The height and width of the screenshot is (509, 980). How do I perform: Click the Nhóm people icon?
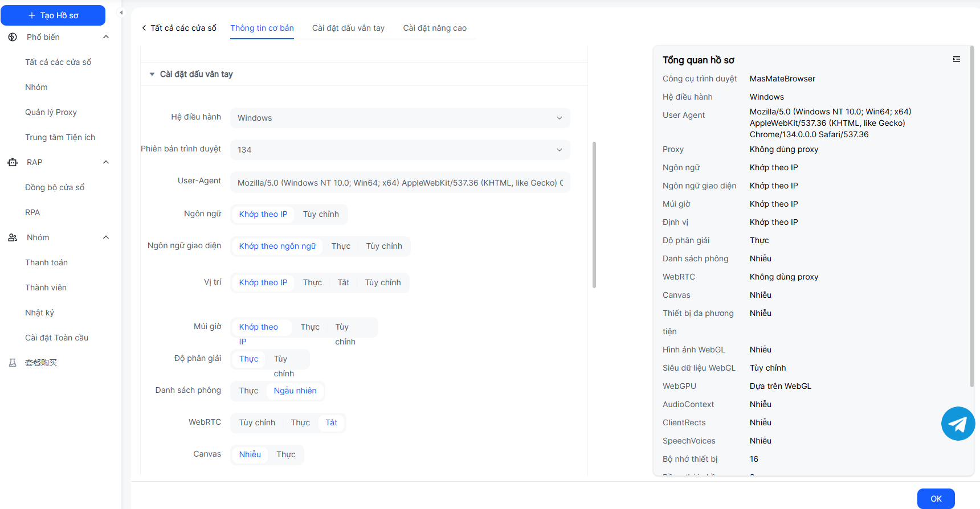(x=13, y=237)
